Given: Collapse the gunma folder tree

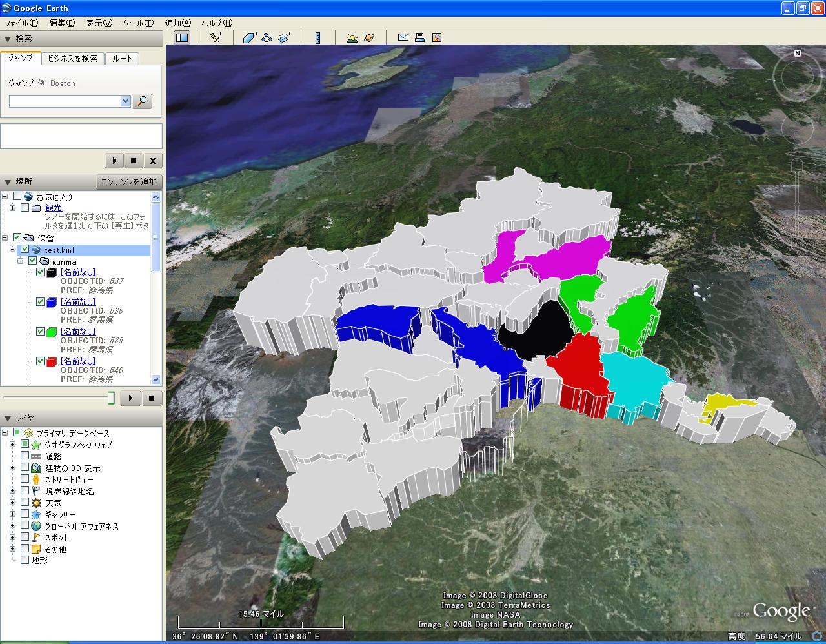Looking at the screenshot, I should (20, 261).
